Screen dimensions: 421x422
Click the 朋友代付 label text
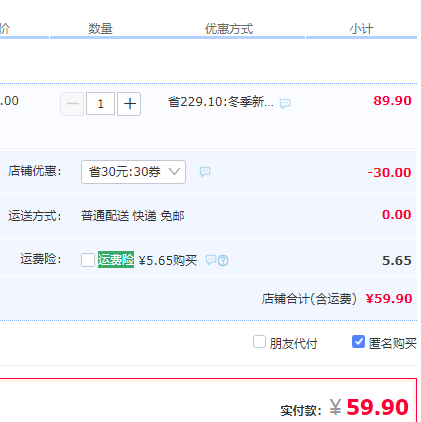coord(293,343)
